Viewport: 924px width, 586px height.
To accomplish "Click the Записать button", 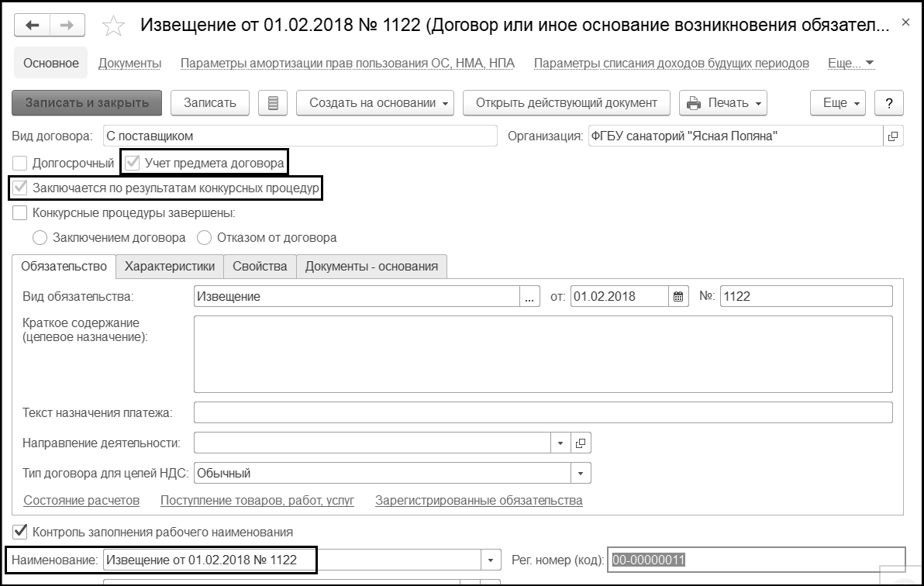I will click(210, 103).
